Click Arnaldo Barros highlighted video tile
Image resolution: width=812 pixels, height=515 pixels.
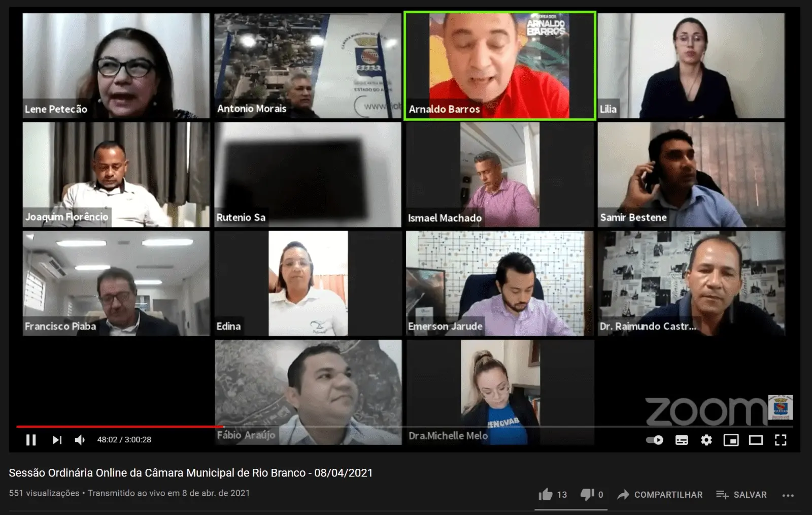pyautogui.click(x=499, y=66)
